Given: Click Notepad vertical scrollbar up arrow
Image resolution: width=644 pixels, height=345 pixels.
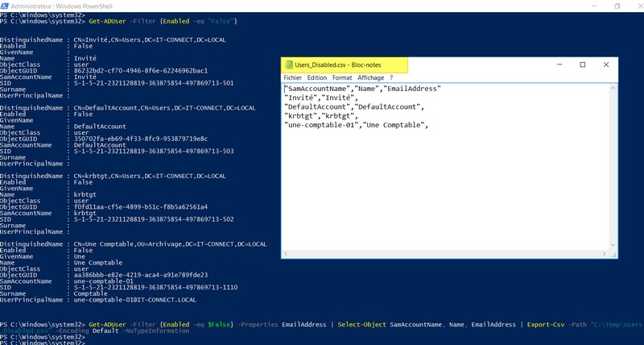Looking at the screenshot, I should 613,86.
